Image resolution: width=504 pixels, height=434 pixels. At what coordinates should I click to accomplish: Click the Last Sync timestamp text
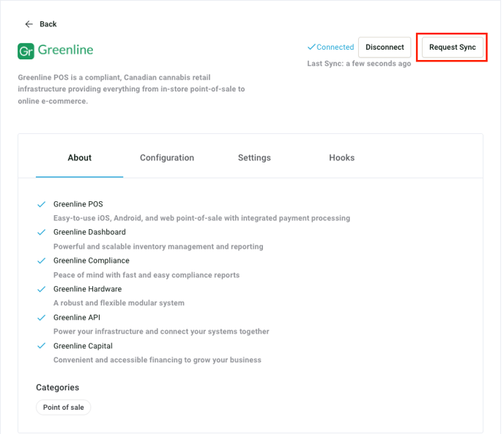(359, 64)
